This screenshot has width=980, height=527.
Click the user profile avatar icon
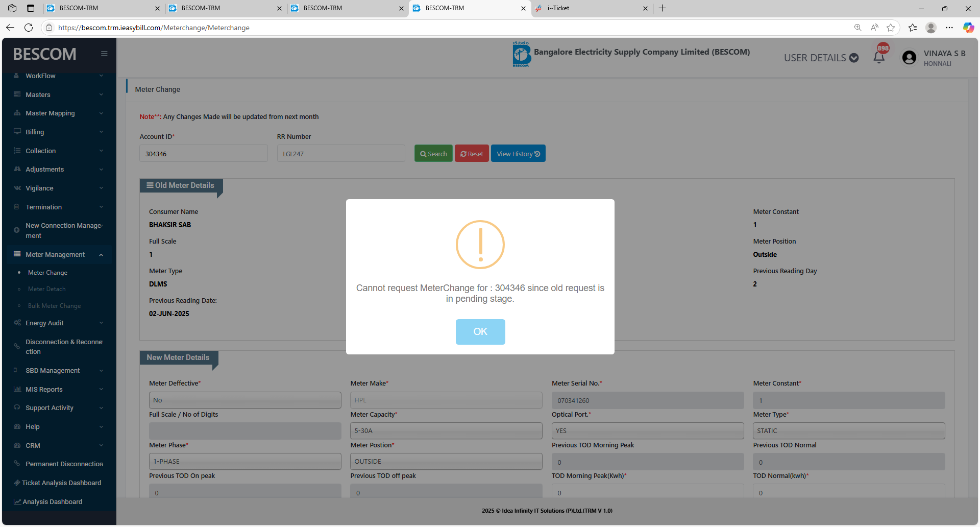point(909,58)
